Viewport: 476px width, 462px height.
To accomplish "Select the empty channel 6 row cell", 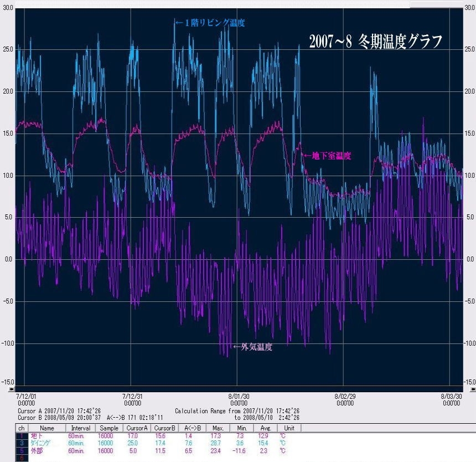I will pos(21,458).
